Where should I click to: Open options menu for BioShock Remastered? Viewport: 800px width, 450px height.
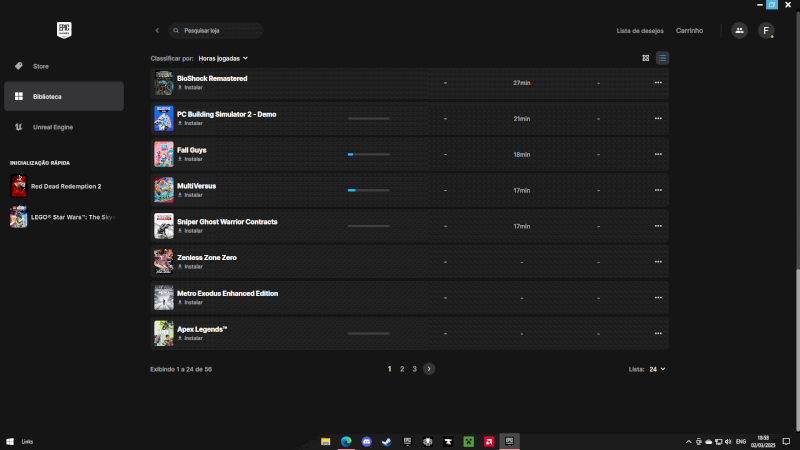657,83
